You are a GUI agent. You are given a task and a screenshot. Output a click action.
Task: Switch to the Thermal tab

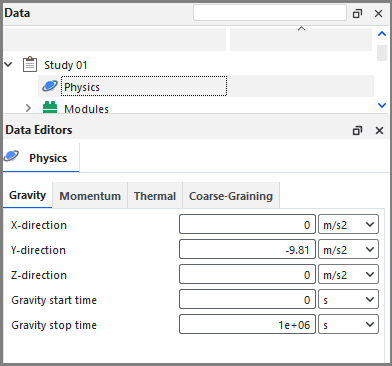coord(155,196)
